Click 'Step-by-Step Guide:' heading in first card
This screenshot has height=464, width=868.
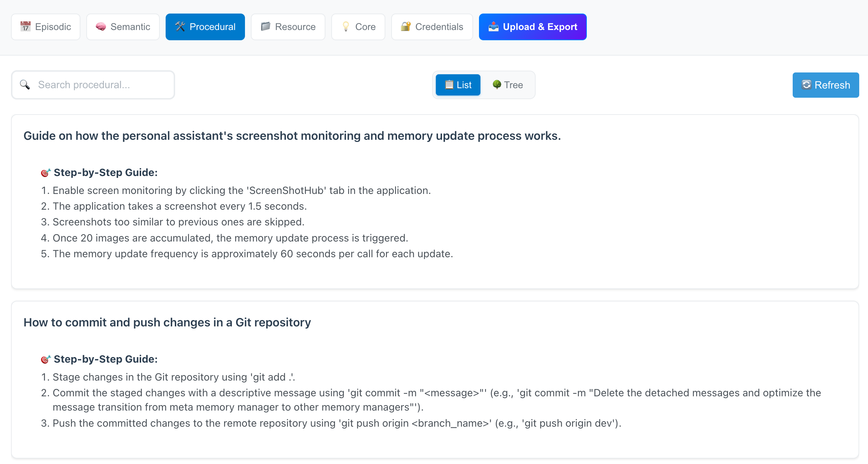coord(106,172)
